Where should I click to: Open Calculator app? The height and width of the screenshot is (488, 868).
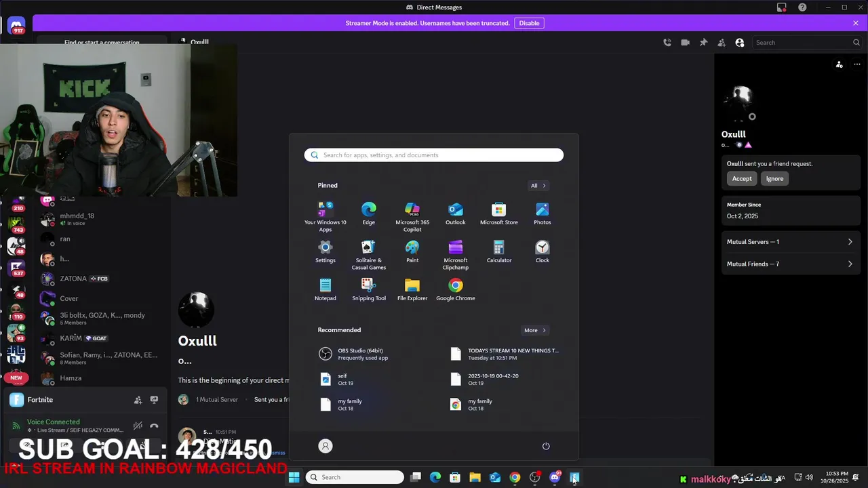point(499,251)
